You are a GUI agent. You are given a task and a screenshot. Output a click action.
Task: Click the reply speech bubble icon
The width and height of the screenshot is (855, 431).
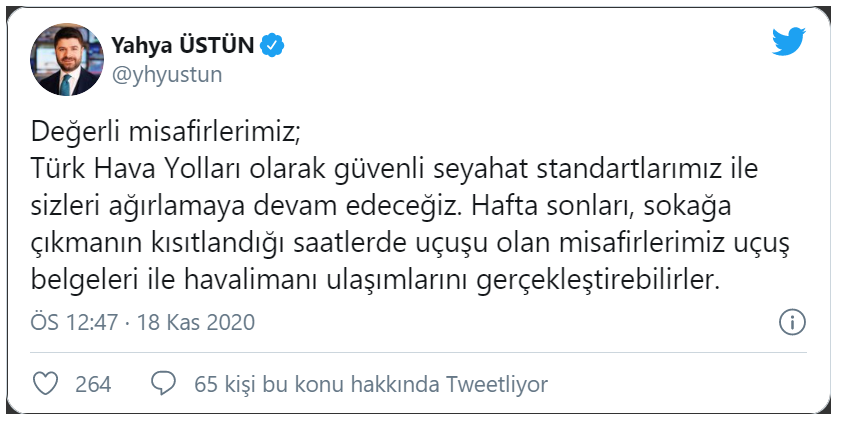point(164,384)
